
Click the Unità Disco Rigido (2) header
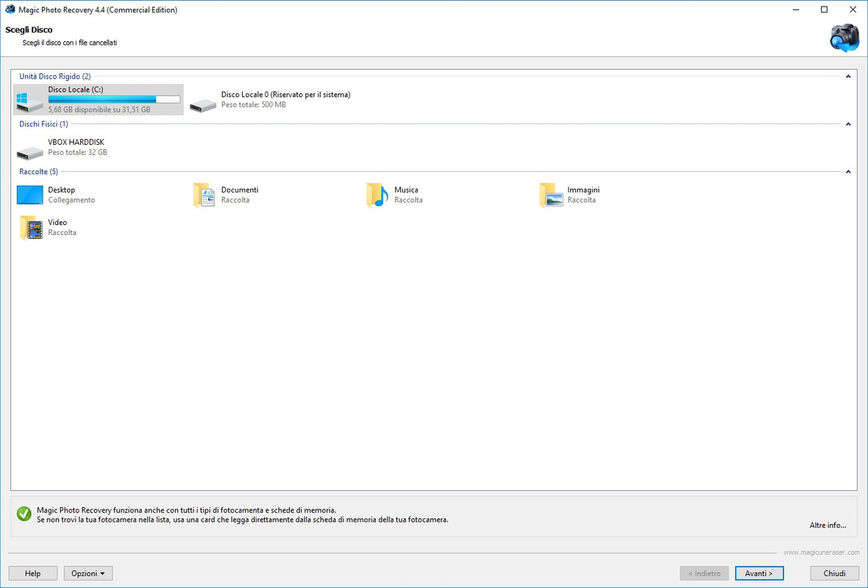tap(55, 76)
